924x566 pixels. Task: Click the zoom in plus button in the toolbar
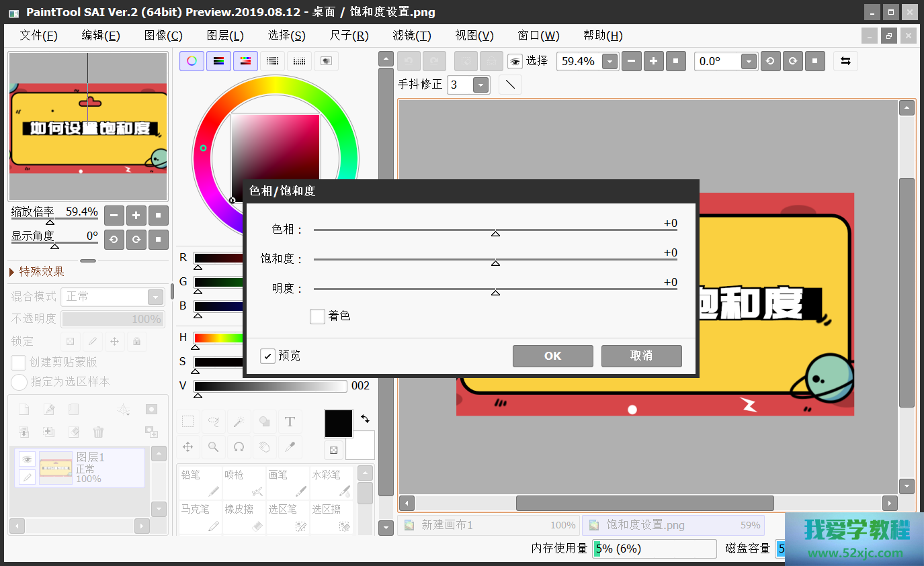click(653, 61)
